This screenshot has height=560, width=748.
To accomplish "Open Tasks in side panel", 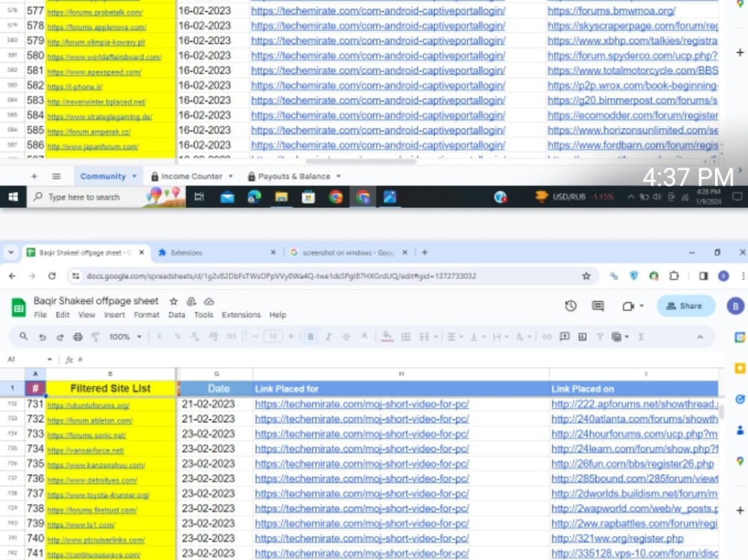I will [740, 399].
